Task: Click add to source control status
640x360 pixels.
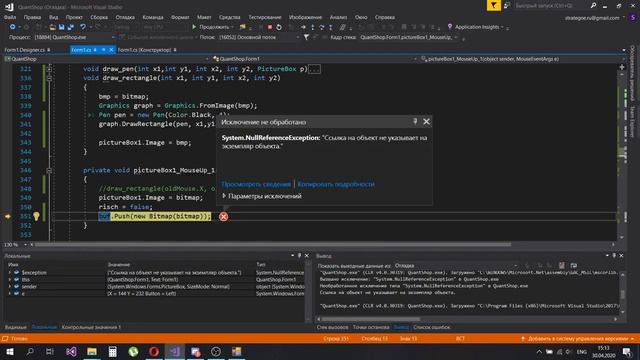Action: click(x=578, y=338)
